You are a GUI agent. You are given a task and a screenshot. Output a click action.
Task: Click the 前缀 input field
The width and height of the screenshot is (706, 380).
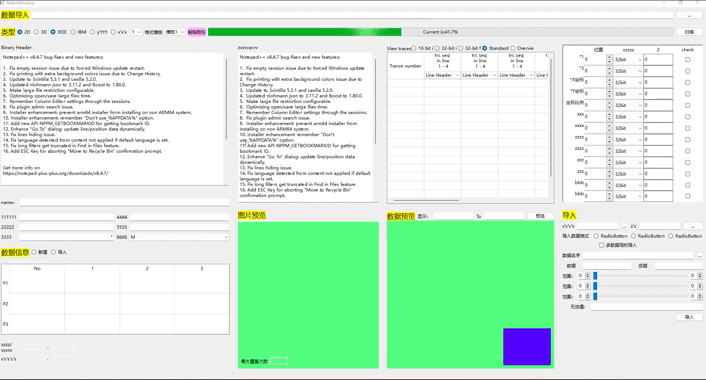pyautogui.click(x=607, y=266)
